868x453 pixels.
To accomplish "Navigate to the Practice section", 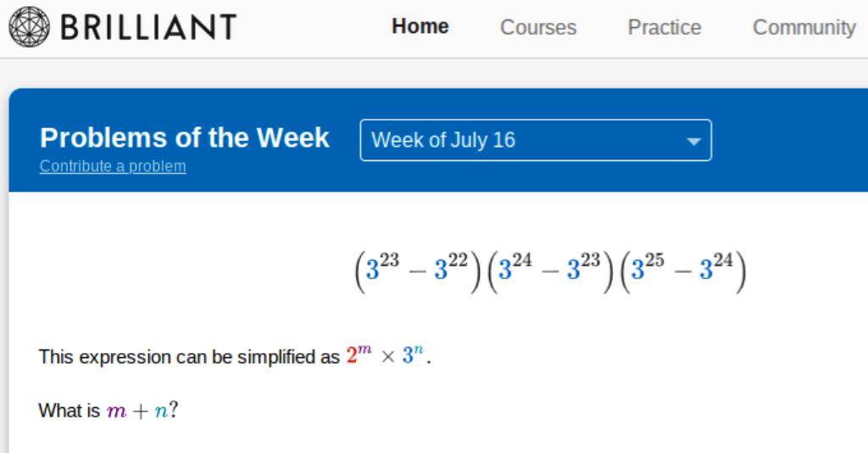I will [x=664, y=28].
